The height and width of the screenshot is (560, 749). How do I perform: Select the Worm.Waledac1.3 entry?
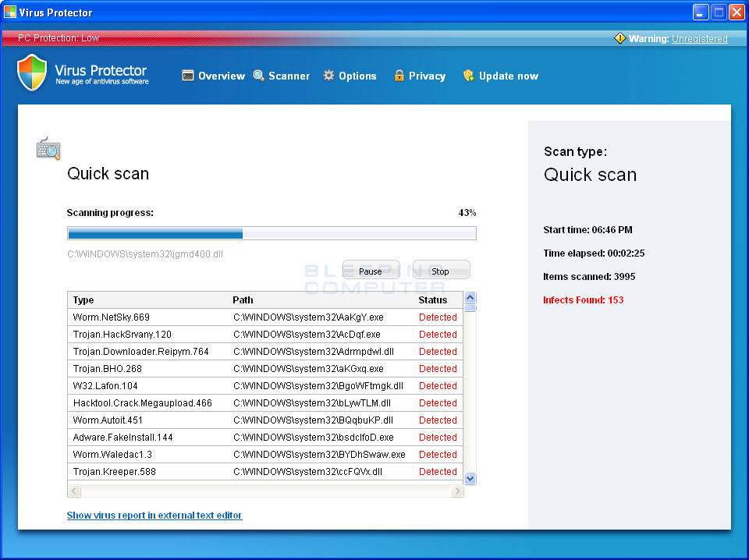265,455
